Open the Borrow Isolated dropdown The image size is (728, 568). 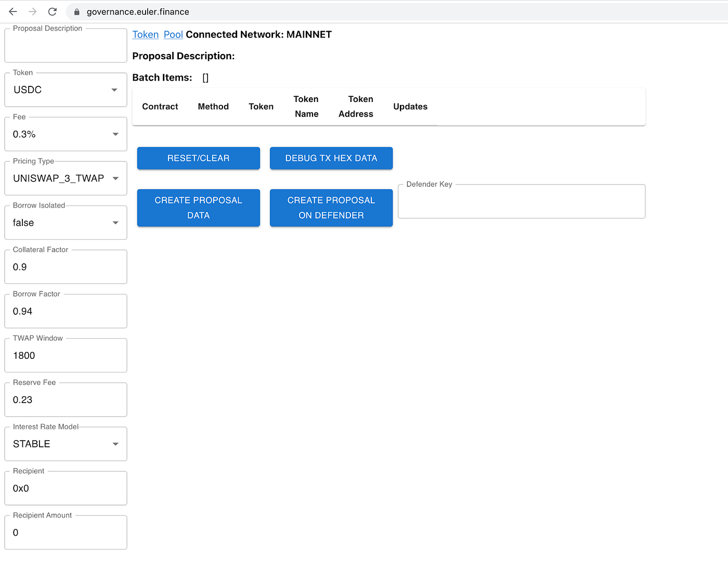[x=66, y=223]
